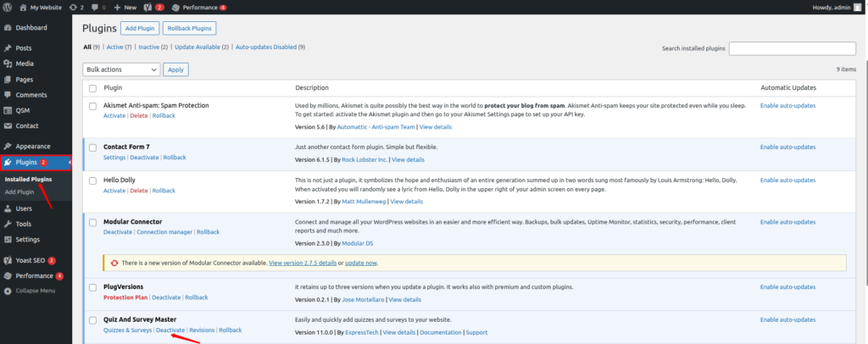Screen dimensions: 868x344
Task: Open the comments bubble in admin bar
Action: (95, 8)
